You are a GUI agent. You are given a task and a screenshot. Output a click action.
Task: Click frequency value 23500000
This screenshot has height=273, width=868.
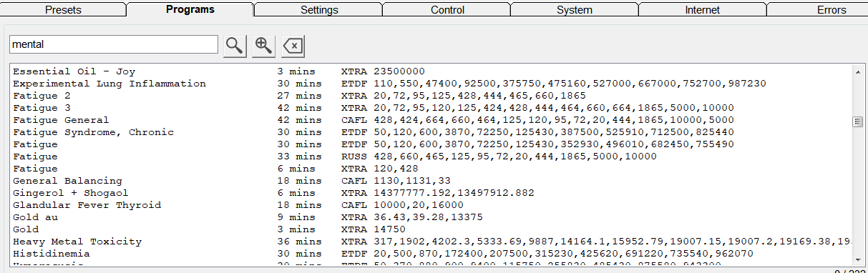pos(399,71)
